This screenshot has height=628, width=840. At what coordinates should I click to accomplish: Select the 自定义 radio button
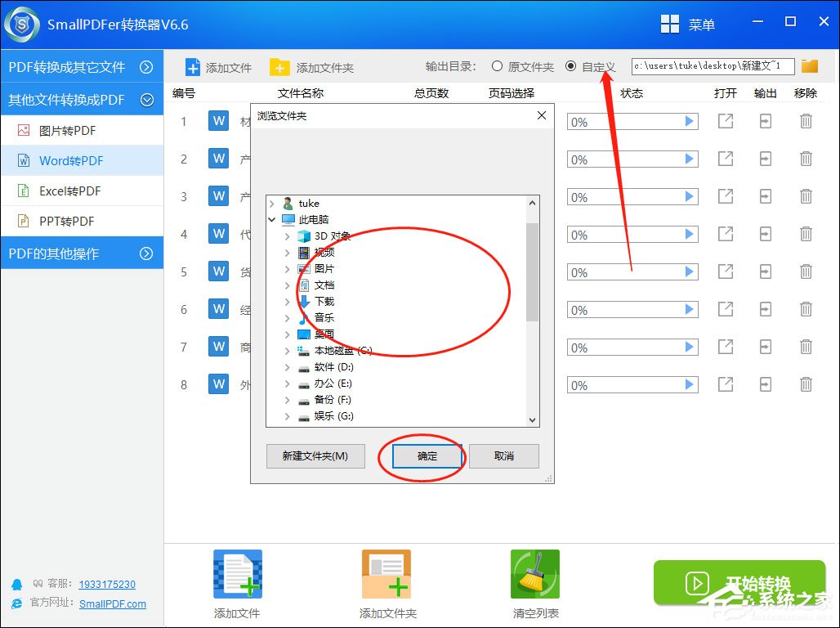(571, 66)
